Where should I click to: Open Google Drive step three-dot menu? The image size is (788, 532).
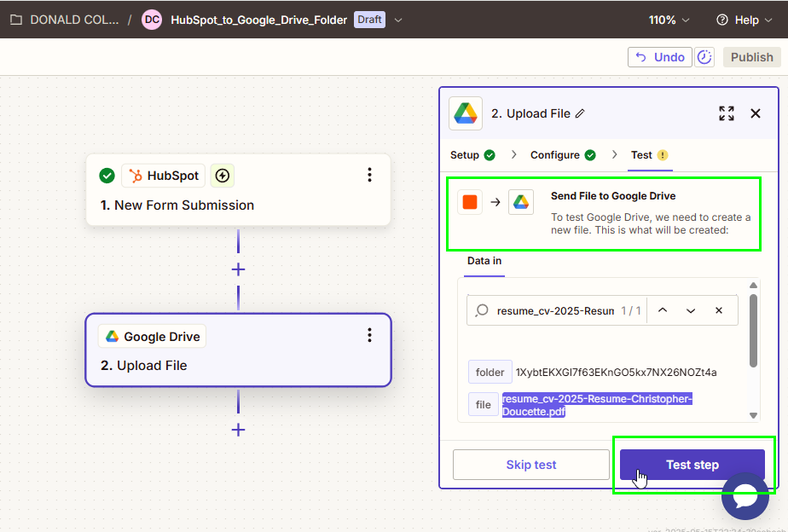tap(370, 335)
